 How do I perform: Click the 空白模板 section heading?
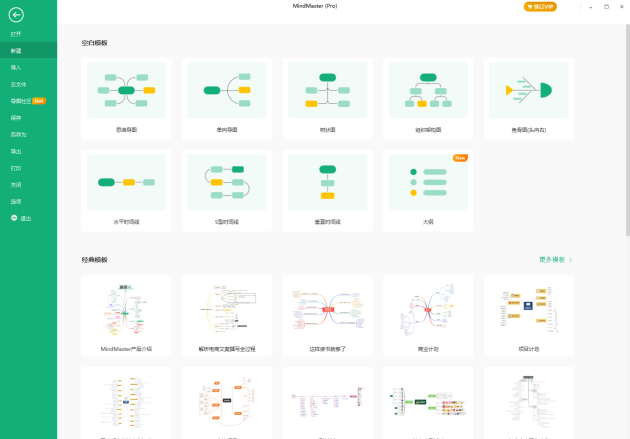pos(94,43)
